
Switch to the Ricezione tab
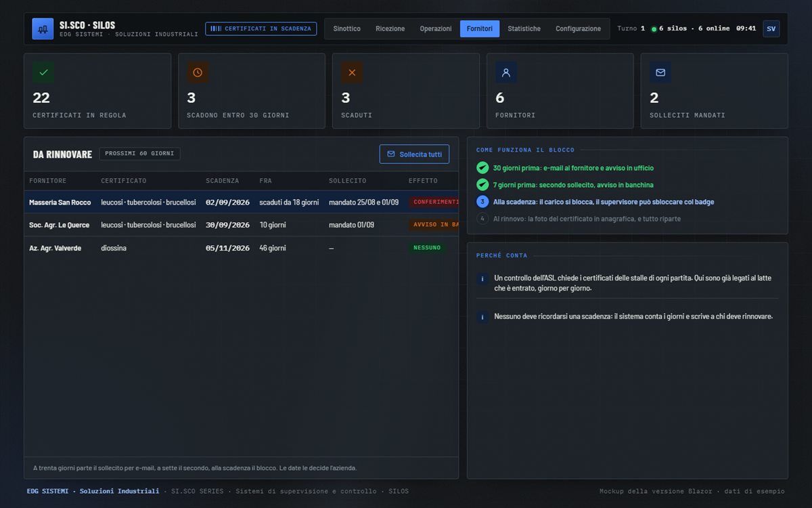coord(390,28)
